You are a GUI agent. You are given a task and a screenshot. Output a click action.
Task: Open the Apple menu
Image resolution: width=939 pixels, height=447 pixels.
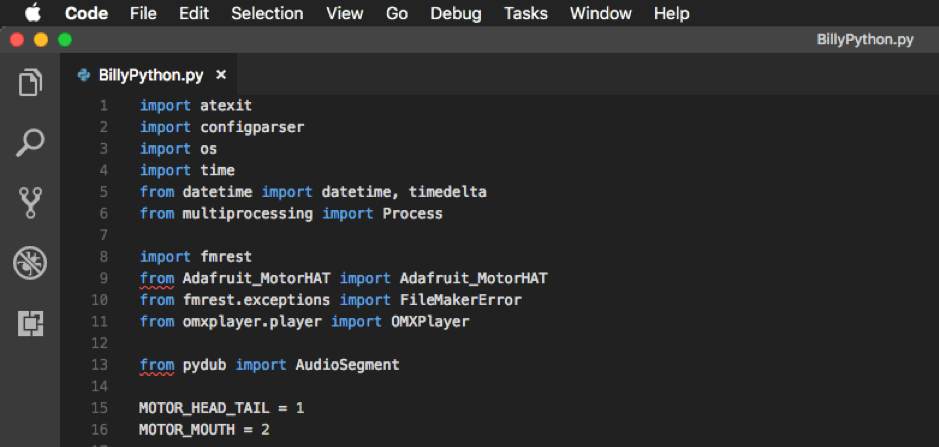point(32,13)
